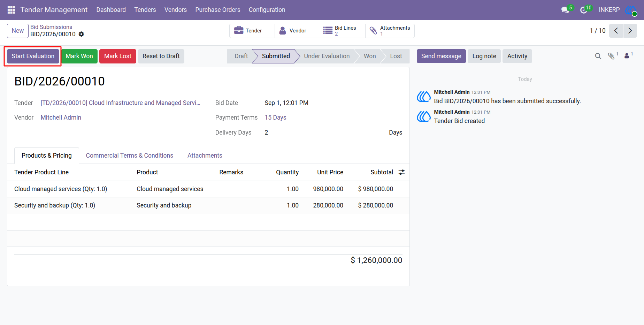Open column options adjust icon in table

[402, 172]
